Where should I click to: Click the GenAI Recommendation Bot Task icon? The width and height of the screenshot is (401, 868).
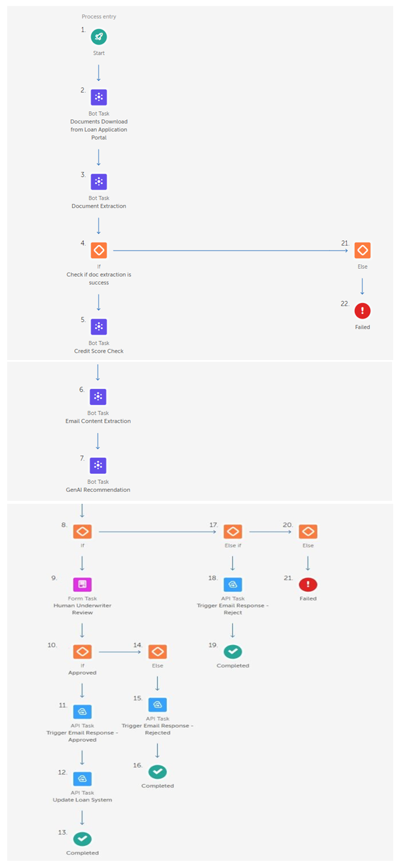98,465
